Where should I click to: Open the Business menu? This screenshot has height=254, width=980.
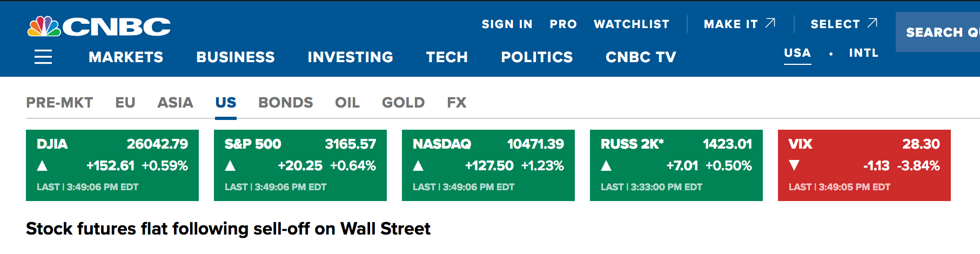coord(236,57)
